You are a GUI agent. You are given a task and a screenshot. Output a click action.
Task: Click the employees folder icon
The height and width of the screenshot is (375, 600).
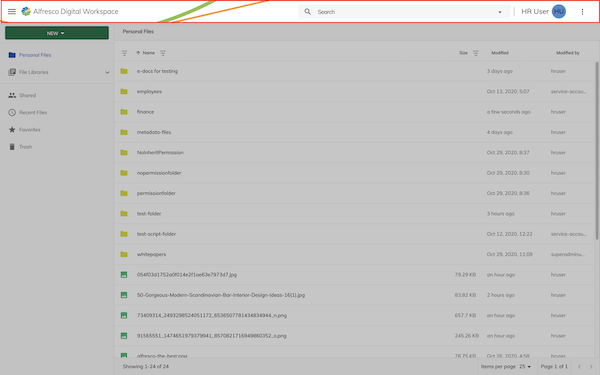coord(124,91)
